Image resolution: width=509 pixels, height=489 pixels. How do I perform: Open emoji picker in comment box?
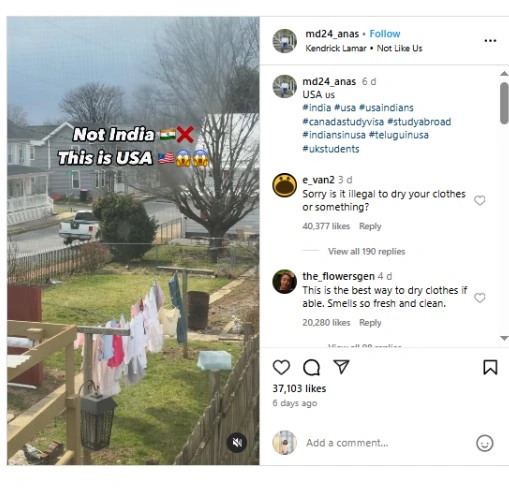coord(484,443)
